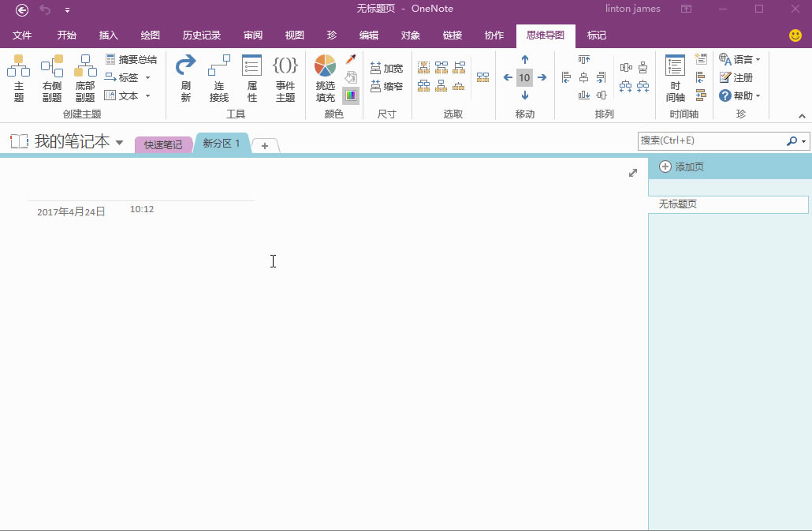The image size is (812, 531).
Task: Select the 快速笔记 section tab
Action: point(163,144)
